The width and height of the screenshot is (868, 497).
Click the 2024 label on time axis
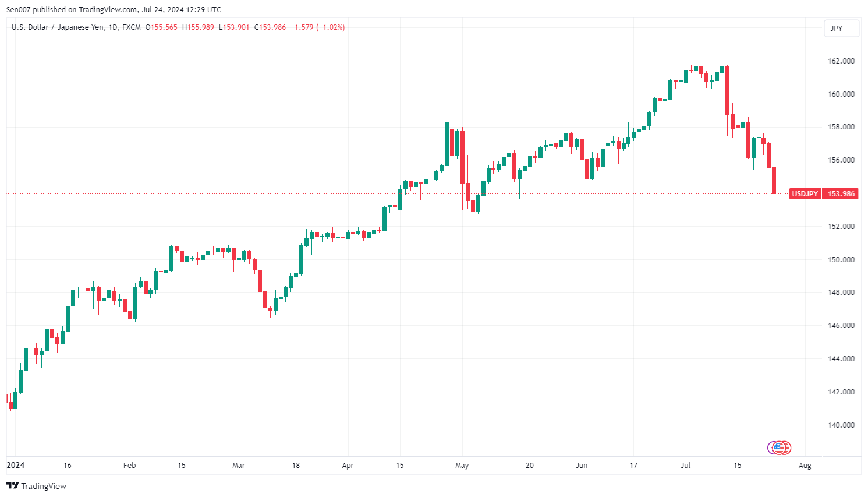[x=15, y=465]
